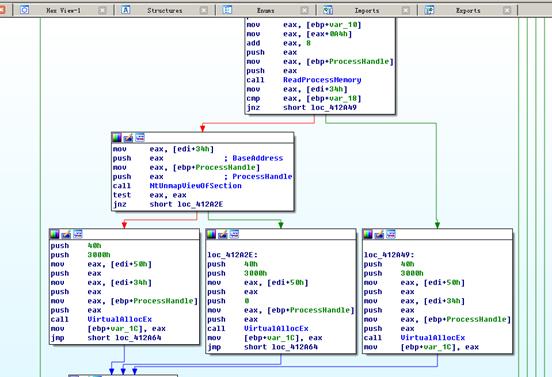Click color icon on NtUnmapViewOfSection node
552x377 pixels.
click(117, 138)
